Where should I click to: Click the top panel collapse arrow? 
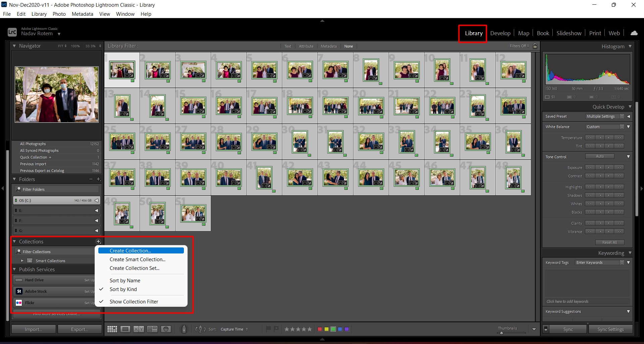pyautogui.click(x=322, y=21)
